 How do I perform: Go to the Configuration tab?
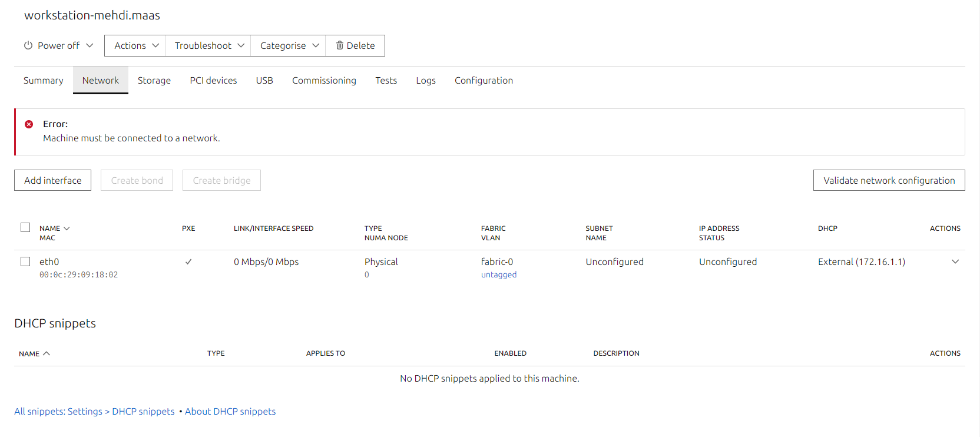pos(484,80)
